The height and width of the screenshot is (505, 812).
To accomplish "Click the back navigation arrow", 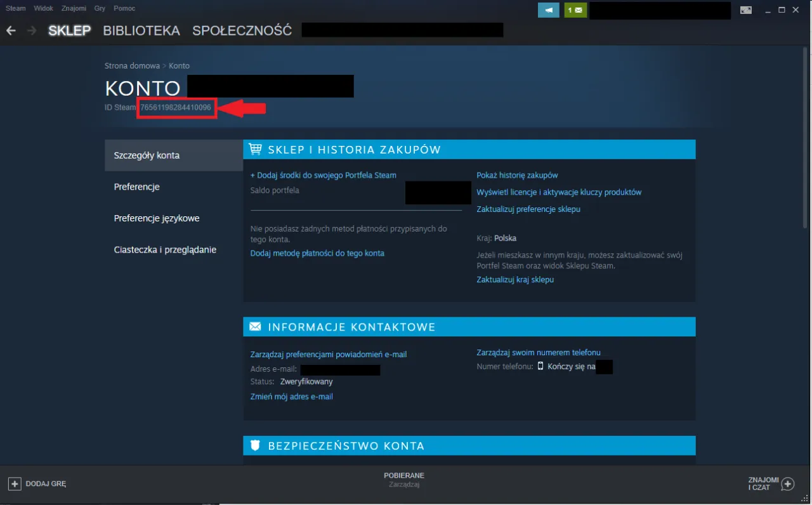I will (x=10, y=30).
